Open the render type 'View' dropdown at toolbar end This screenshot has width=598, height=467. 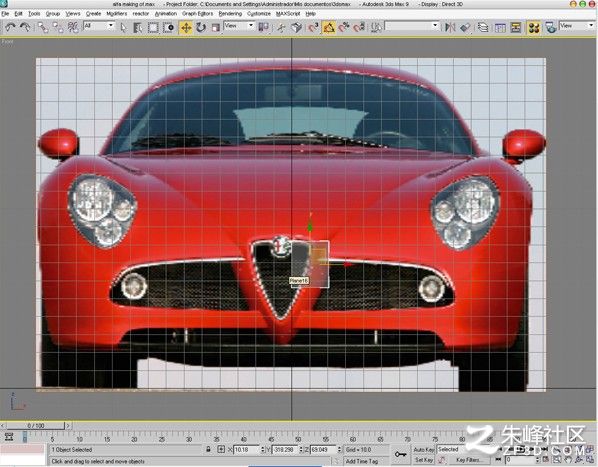click(x=577, y=26)
